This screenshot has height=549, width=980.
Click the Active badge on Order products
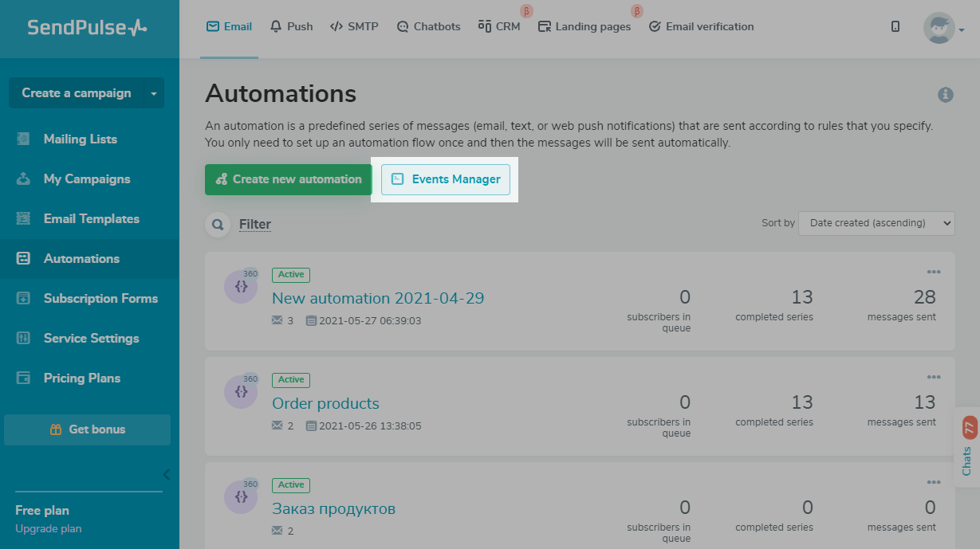pos(291,380)
